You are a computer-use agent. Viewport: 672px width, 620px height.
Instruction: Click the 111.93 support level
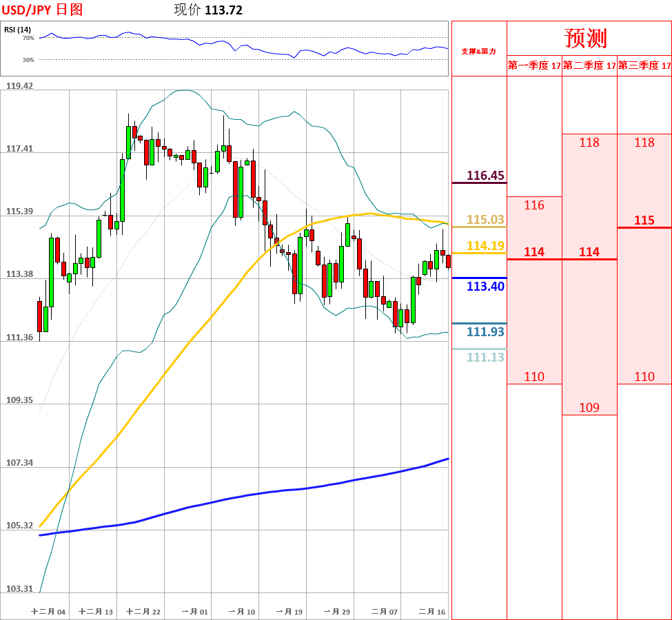coord(485,331)
